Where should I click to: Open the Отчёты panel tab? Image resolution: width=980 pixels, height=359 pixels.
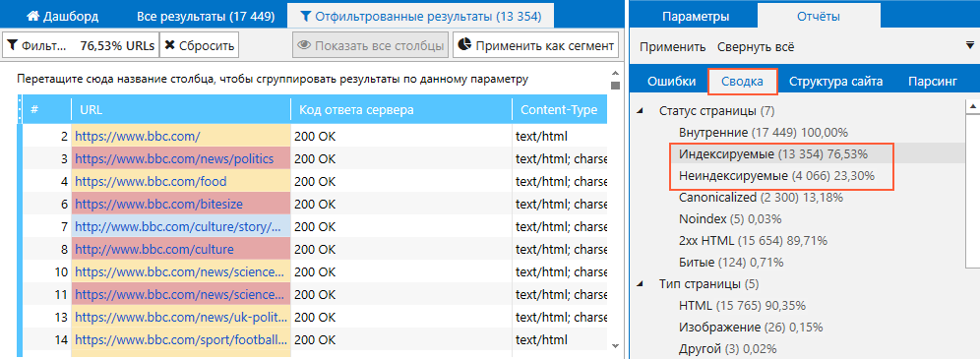pyautogui.click(x=818, y=17)
